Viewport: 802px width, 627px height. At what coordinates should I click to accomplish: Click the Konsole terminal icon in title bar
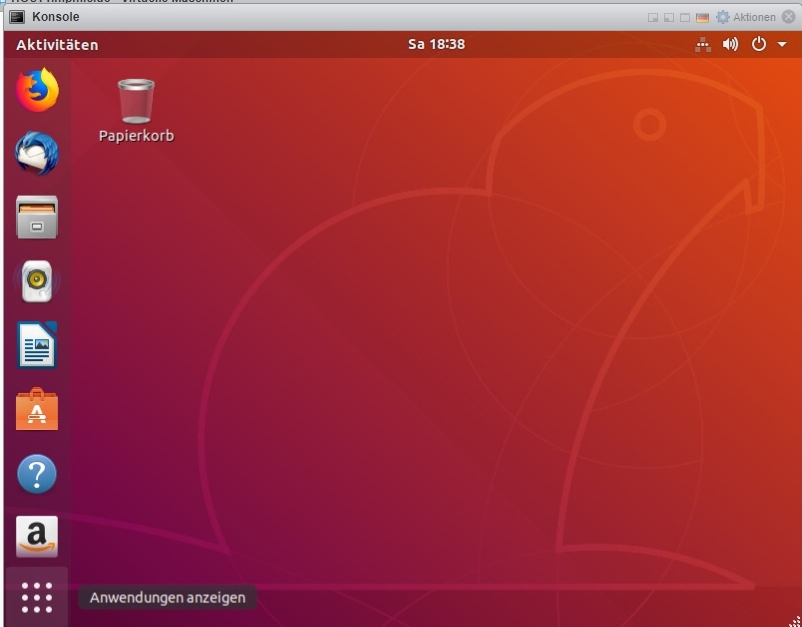coord(17,17)
